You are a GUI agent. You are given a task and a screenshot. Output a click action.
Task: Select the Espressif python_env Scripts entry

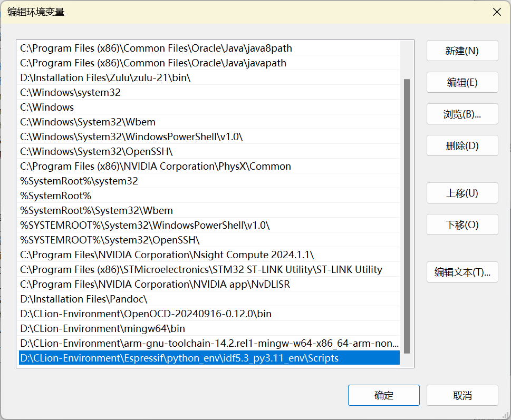209,358
